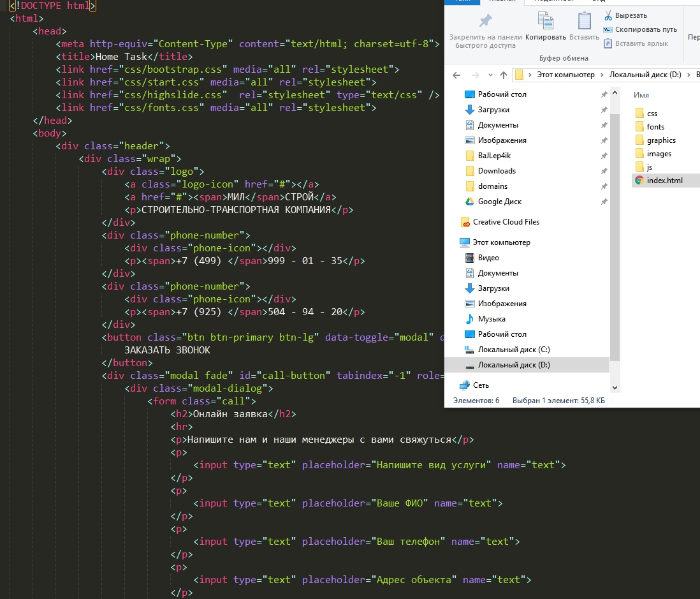
Task: Select Локальный диск (C:) in navigation tree
Action: [513, 350]
